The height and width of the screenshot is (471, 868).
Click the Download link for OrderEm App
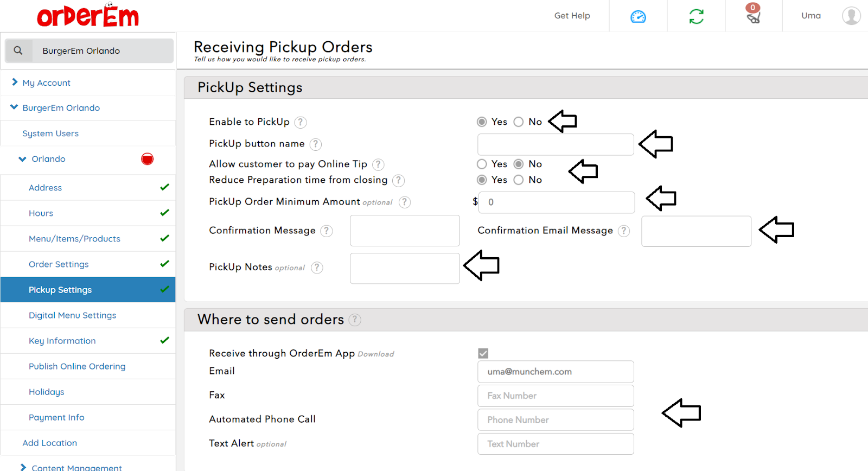[375, 354]
